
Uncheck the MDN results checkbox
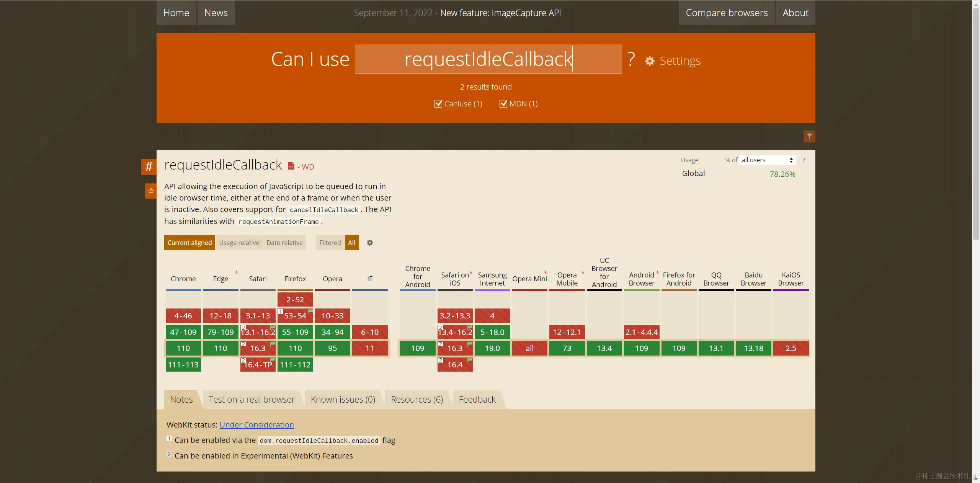click(503, 104)
